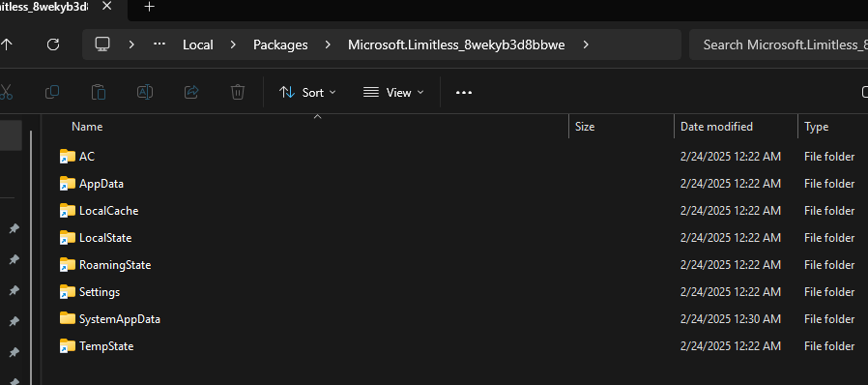Click the Paste clipboard icon

click(x=99, y=92)
